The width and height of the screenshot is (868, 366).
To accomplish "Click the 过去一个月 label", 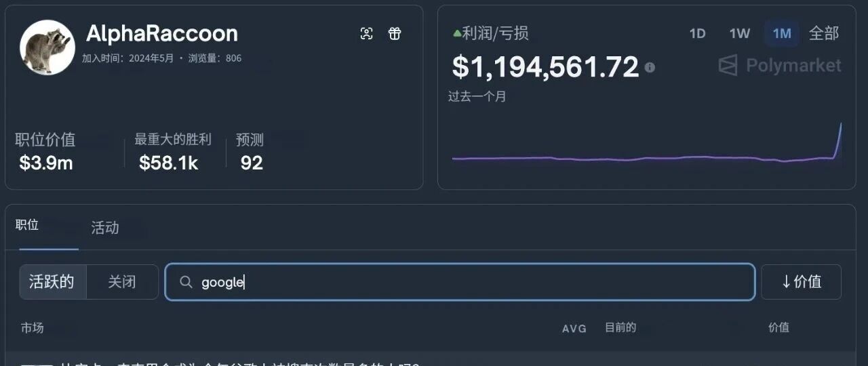I will (x=477, y=96).
